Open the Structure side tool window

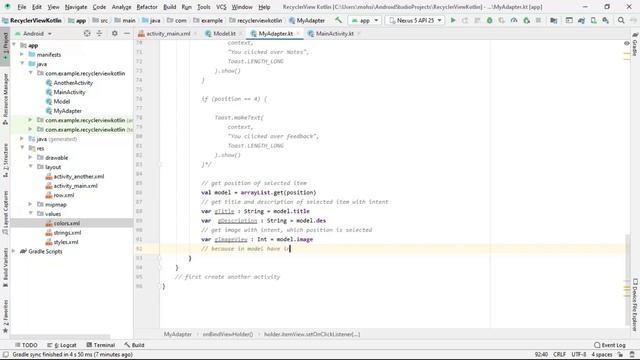coord(5,160)
